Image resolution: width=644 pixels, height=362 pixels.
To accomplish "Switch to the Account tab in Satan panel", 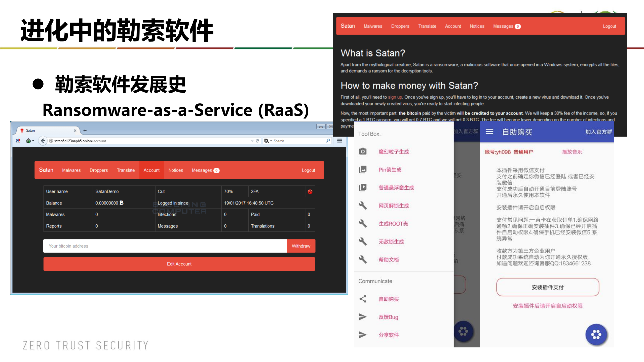I will pos(151,170).
